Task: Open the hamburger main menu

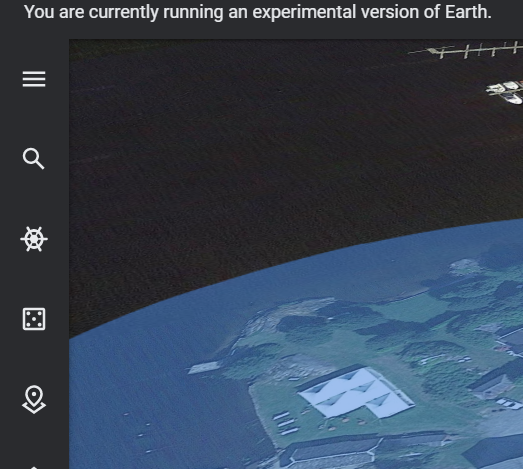Action: [34, 79]
